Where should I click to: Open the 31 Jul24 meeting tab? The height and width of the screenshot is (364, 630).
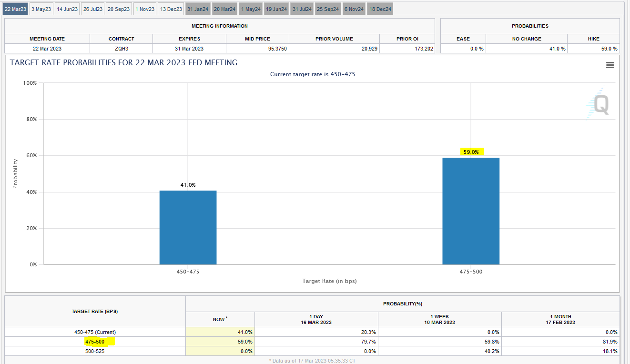pyautogui.click(x=302, y=9)
